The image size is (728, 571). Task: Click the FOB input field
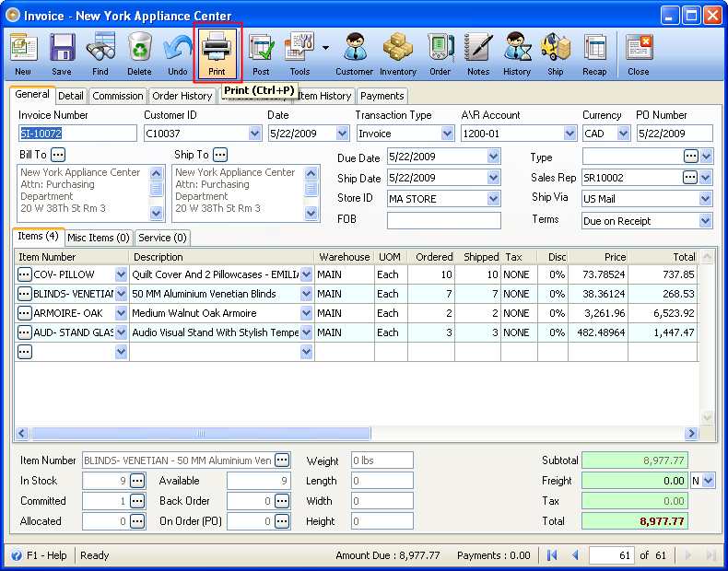click(444, 220)
